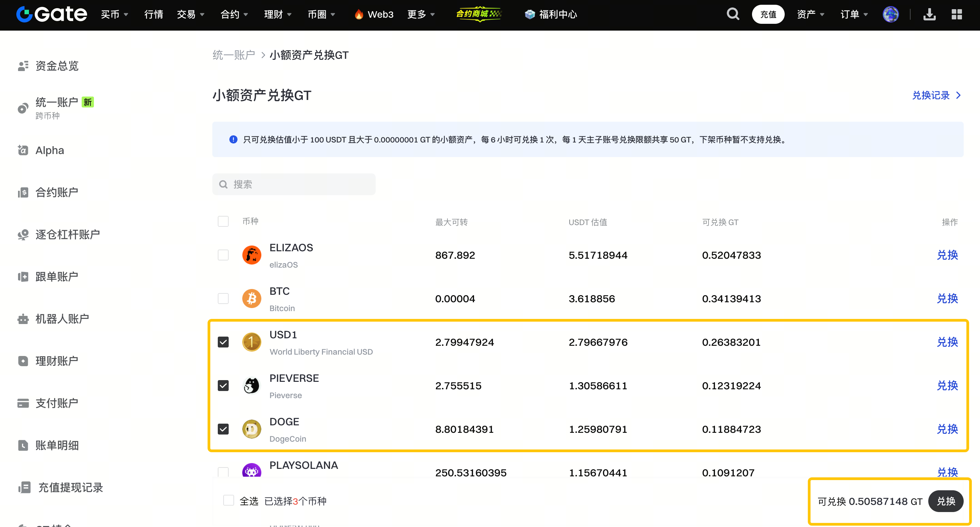Click the dark 兑换 button at bottom
This screenshot has height=527, width=980.
946,501
